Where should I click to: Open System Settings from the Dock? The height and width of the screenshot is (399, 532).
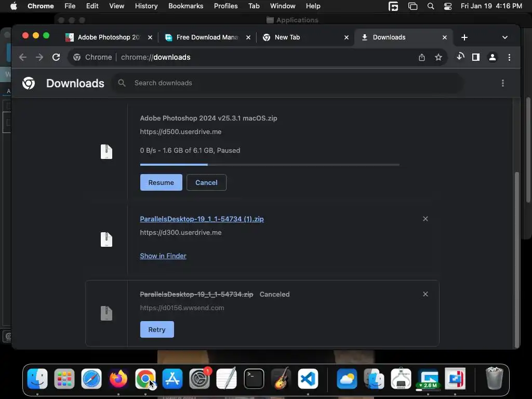click(x=199, y=379)
